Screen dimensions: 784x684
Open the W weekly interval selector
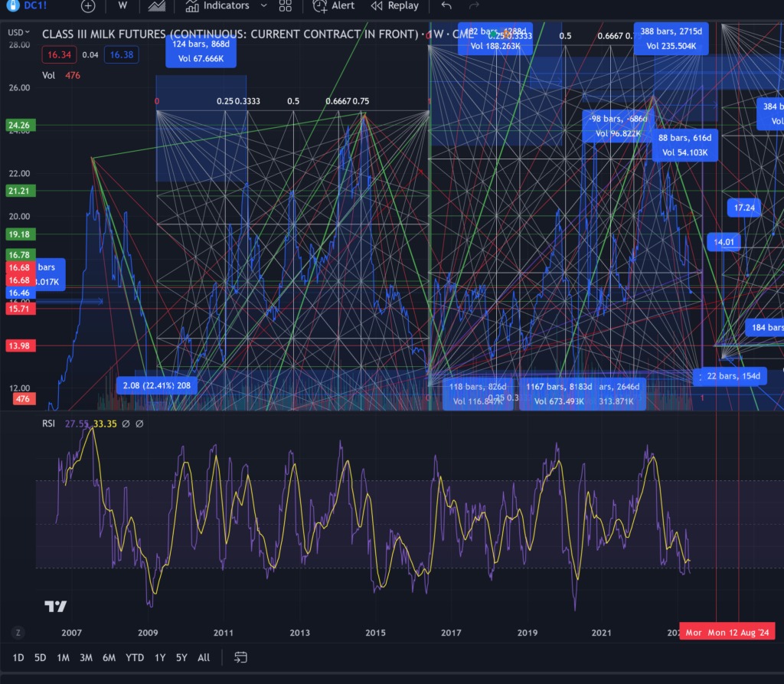click(122, 6)
